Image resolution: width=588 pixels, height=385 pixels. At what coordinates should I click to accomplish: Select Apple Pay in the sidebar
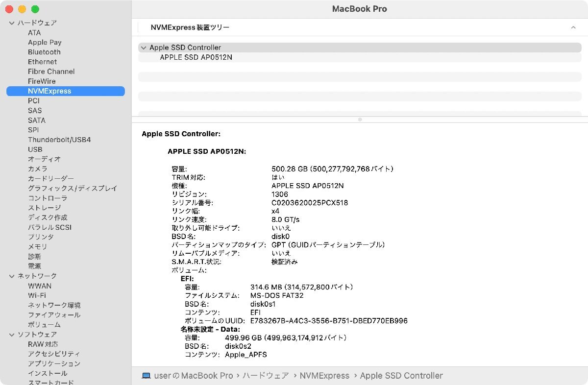pyautogui.click(x=45, y=43)
